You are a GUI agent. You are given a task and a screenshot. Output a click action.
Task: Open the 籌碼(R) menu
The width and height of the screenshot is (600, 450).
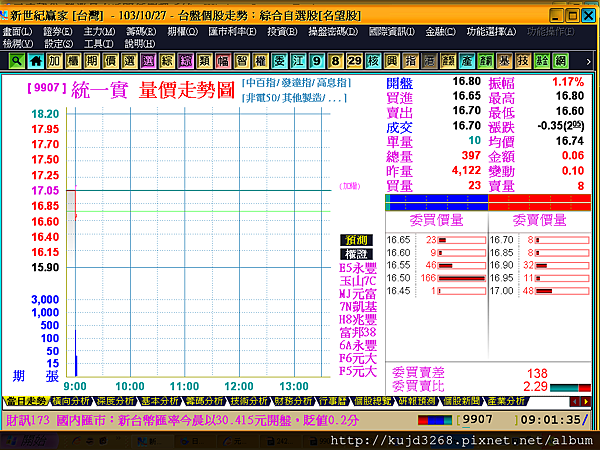click(x=141, y=32)
